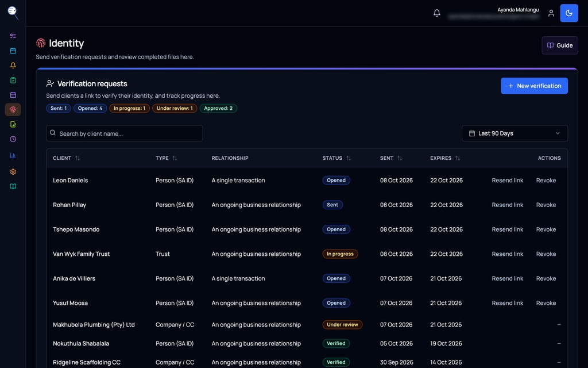The image size is (588, 368).
Task: Filter by the Opened: 4 chip
Action: click(x=90, y=108)
